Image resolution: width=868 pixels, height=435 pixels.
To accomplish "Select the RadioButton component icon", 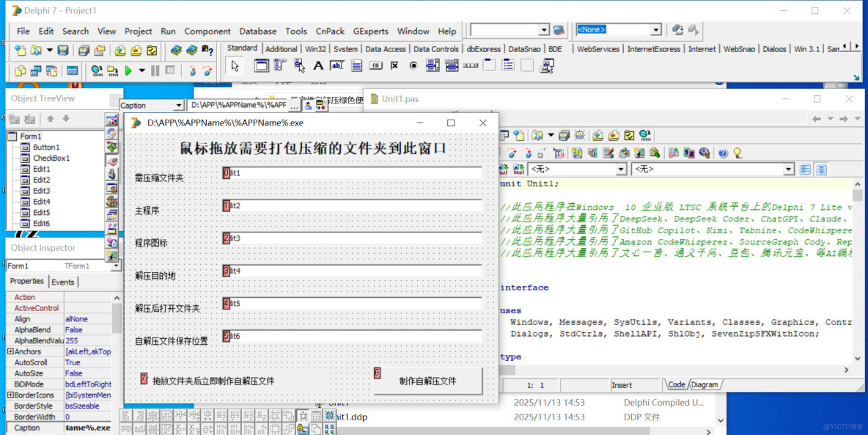I will [413, 65].
